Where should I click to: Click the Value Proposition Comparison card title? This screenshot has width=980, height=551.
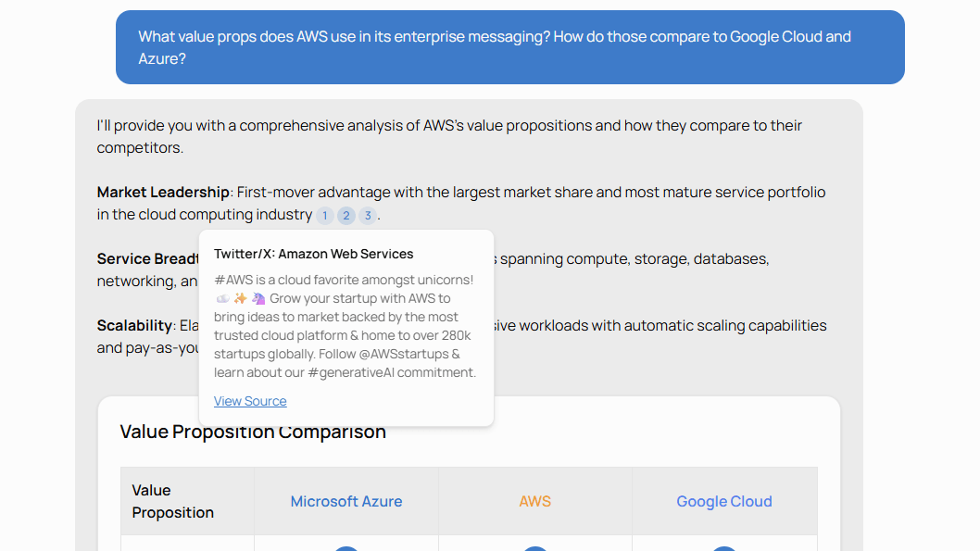point(253,432)
